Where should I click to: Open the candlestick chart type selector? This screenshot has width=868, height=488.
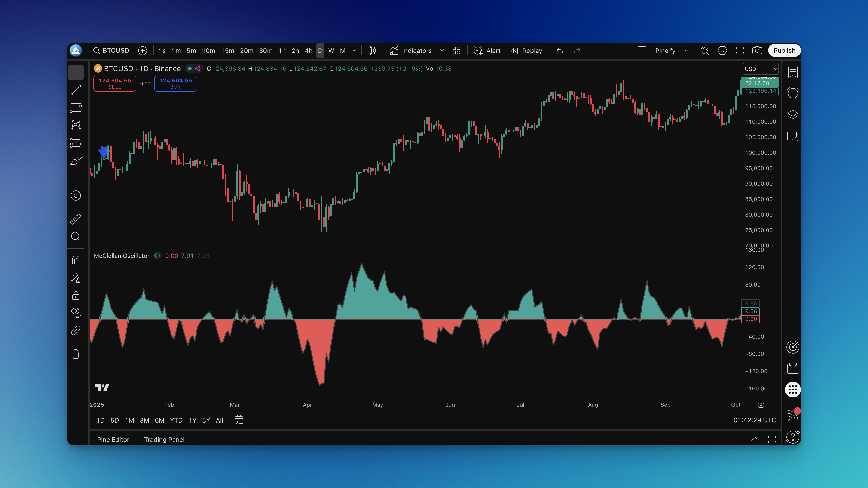[x=372, y=51]
